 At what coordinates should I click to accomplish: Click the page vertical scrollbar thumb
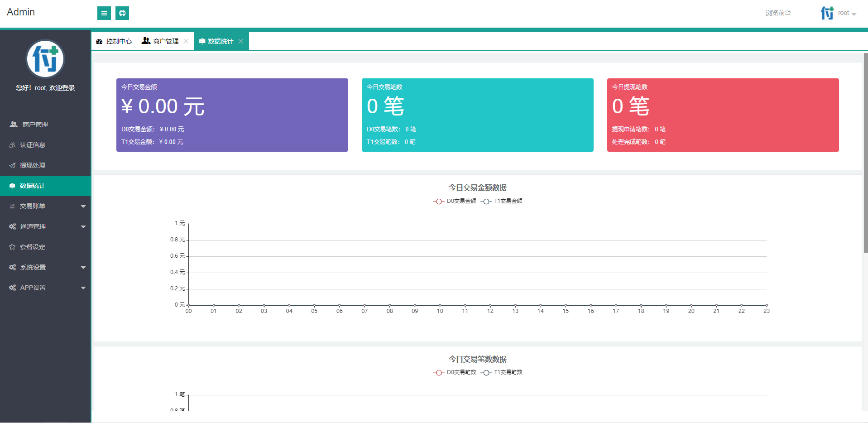866,153
